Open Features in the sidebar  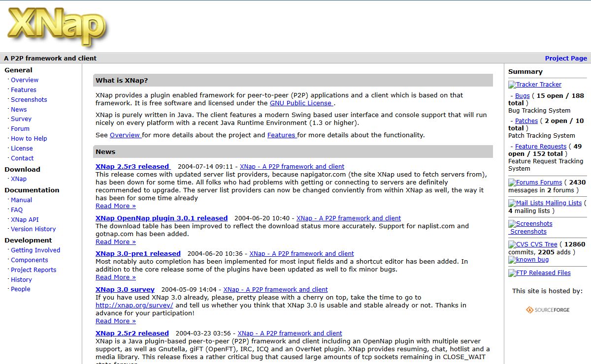(x=24, y=90)
